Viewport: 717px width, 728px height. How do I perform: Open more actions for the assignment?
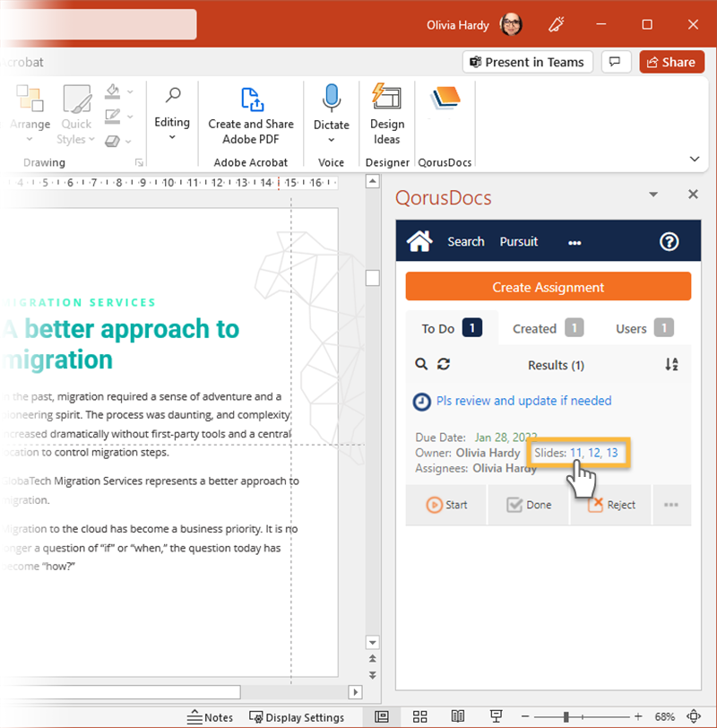pyautogui.click(x=671, y=505)
